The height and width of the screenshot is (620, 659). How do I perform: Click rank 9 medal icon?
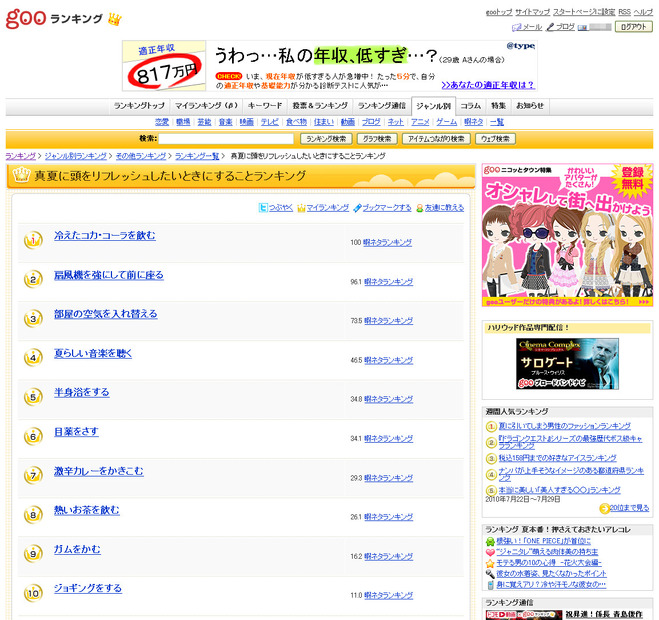pyautogui.click(x=33, y=554)
